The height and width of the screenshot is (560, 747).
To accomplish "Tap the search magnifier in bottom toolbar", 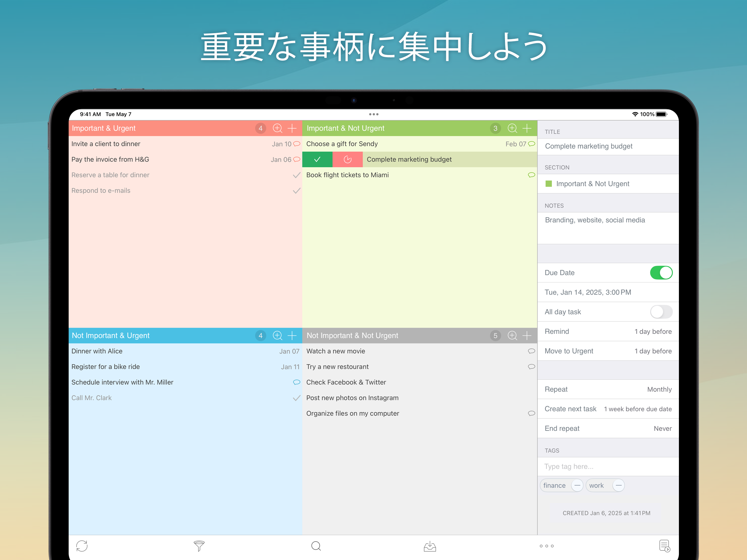I will click(x=316, y=546).
